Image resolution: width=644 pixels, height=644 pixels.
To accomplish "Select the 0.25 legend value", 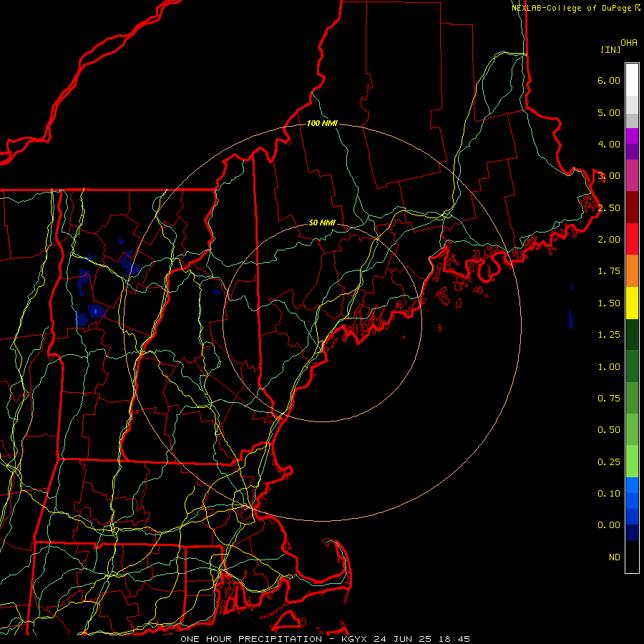I will click(609, 462).
